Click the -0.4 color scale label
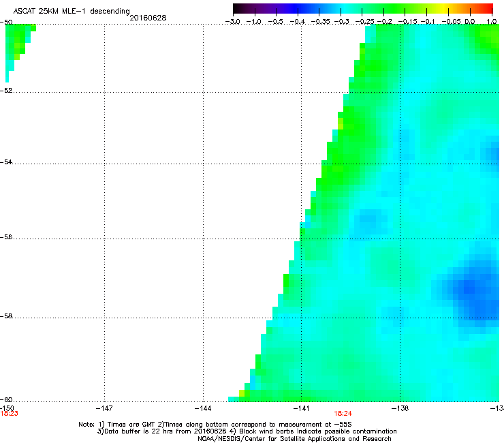 [298, 22]
